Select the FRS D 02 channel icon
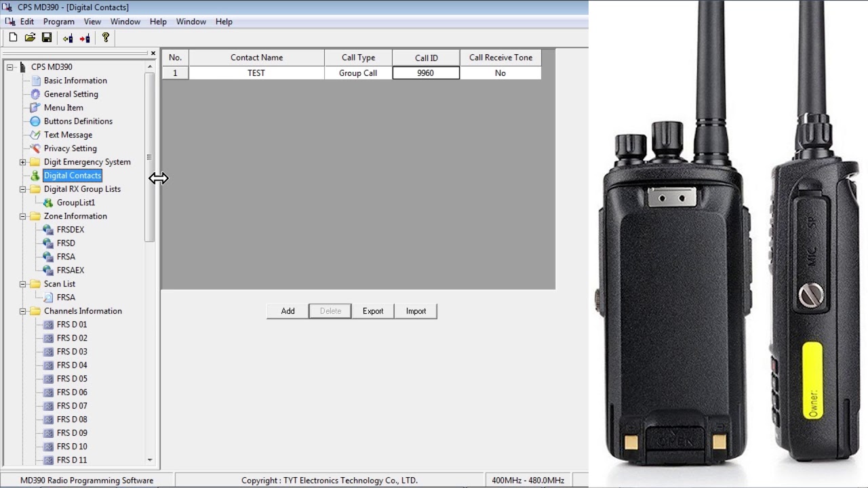 [48, 338]
